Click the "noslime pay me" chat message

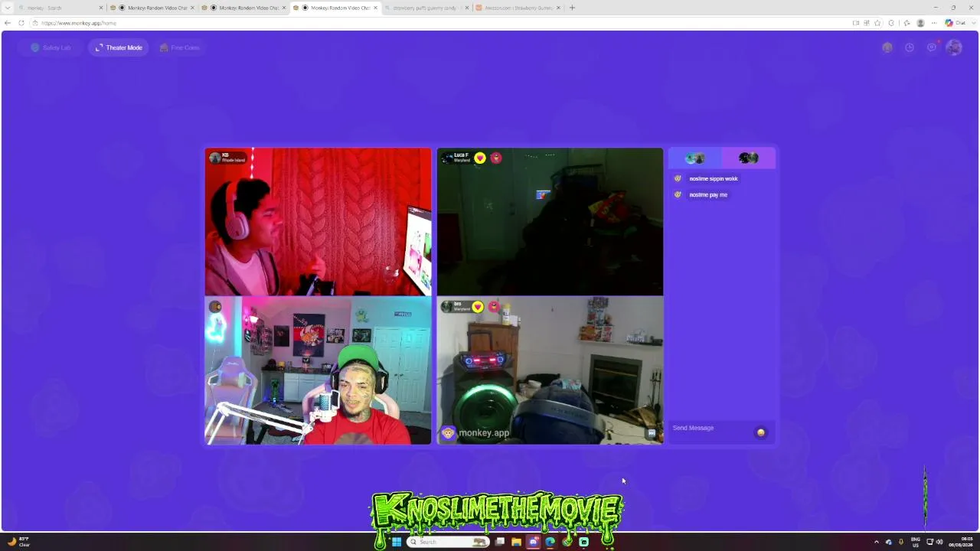click(708, 195)
